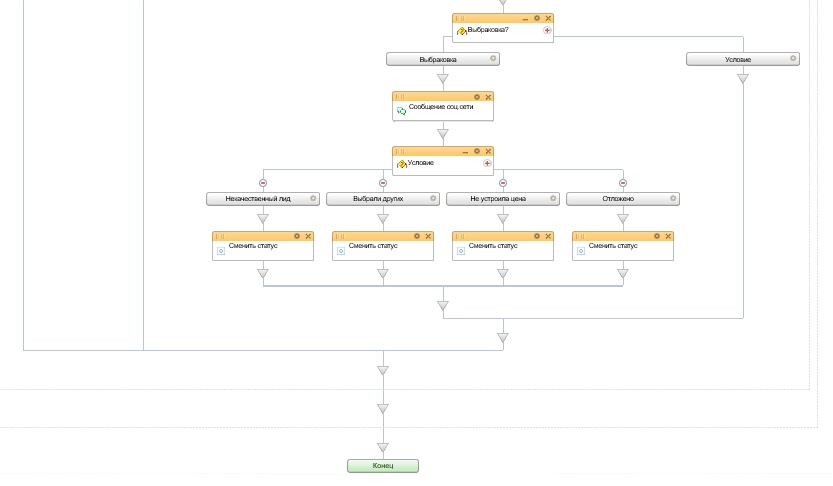Delete the "Сообщение соц.сети" block
The image size is (833, 486).
tap(488, 97)
